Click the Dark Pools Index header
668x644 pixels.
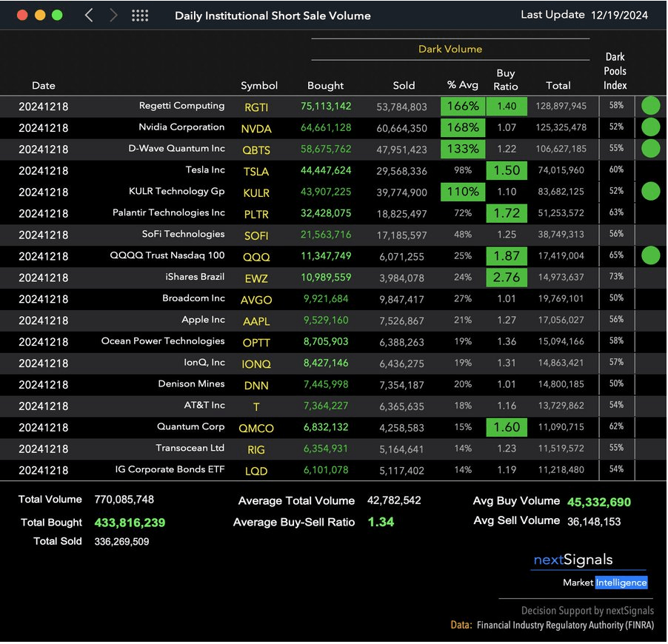(615, 71)
